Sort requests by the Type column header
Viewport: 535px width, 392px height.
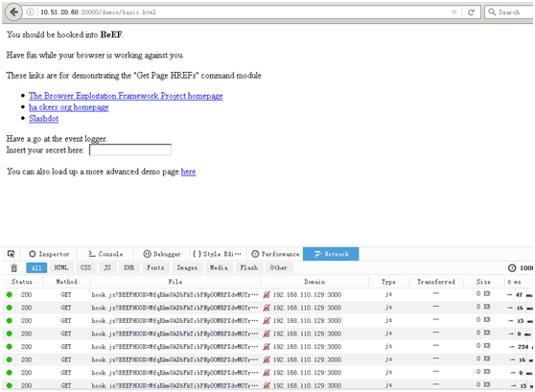point(388,282)
